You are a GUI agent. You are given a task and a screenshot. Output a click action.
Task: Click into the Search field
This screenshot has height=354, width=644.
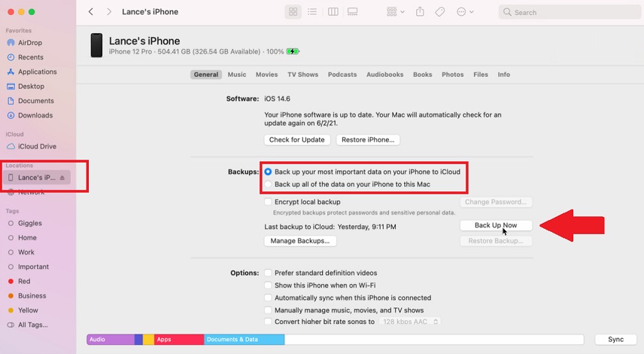(570, 12)
